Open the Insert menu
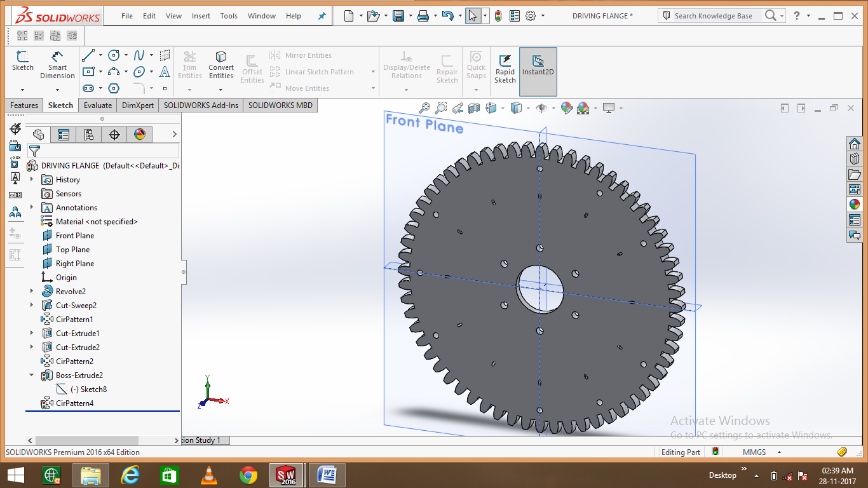 coord(201,16)
